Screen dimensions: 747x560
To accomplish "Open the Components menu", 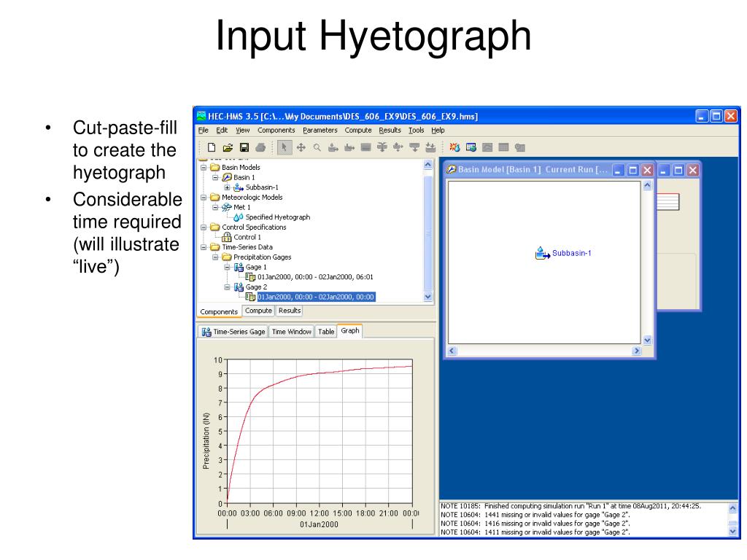I will point(276,130).
